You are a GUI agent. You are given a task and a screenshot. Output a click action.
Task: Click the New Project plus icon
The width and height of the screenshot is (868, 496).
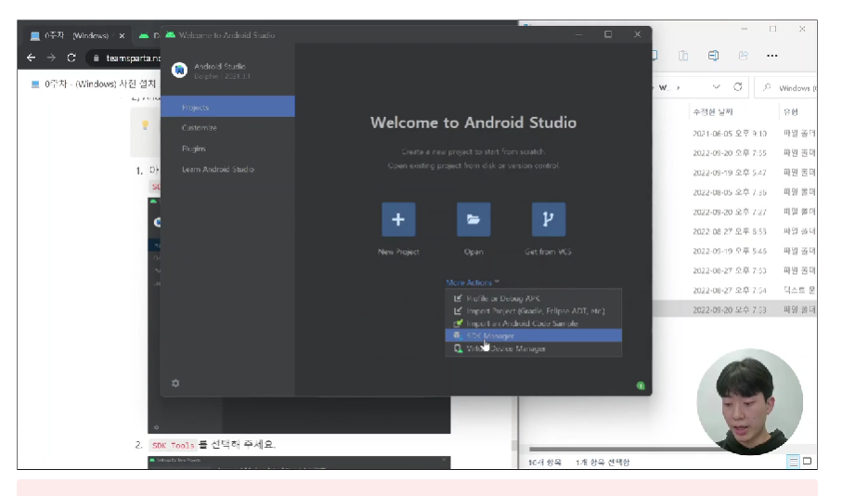click(x=398, y=219)
